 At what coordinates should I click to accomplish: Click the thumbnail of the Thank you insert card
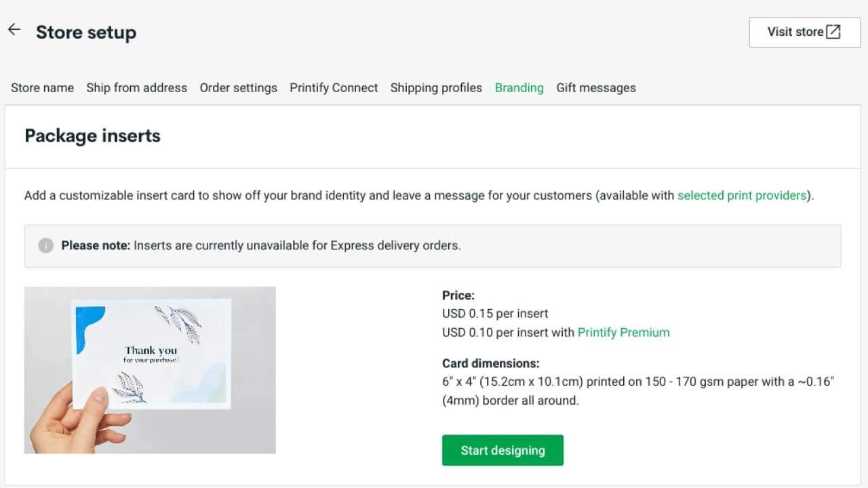tap(150, 369)
